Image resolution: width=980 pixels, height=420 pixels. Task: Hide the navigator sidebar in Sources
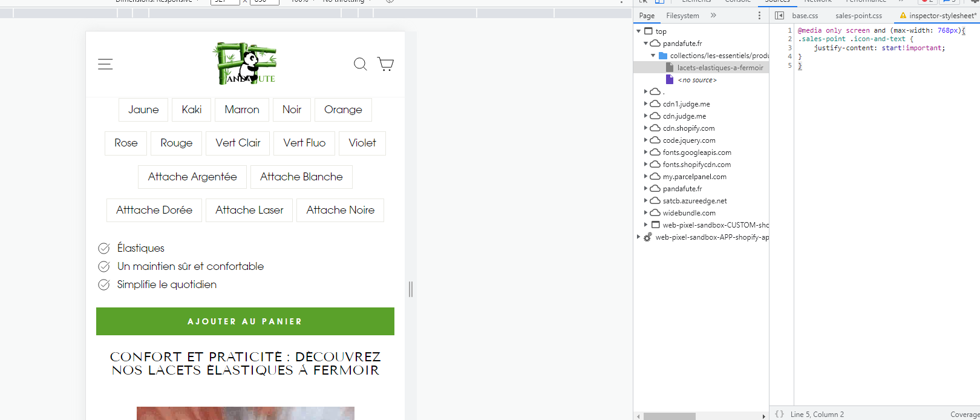pos(780,16)
